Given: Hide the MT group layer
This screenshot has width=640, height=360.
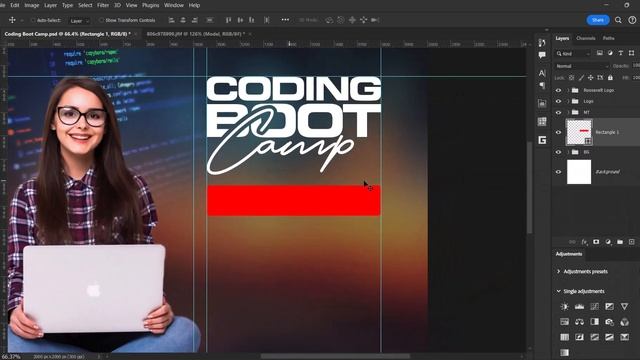Looking at the screenshot, I should (558, 112).
